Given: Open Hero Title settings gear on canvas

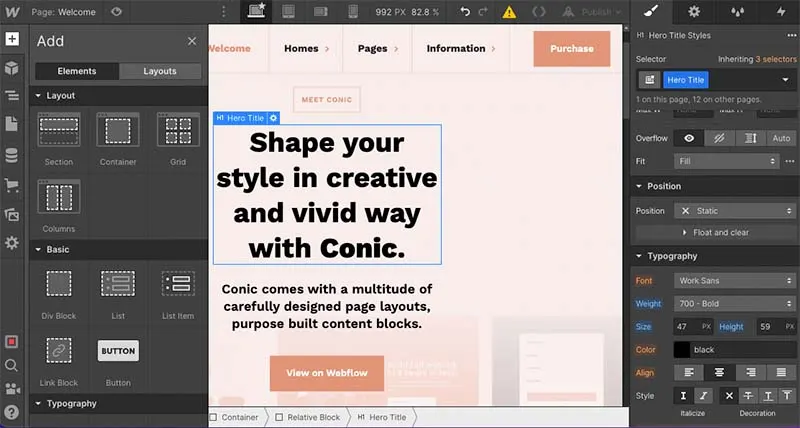Looking at the screenshot, I should (273, 118).
